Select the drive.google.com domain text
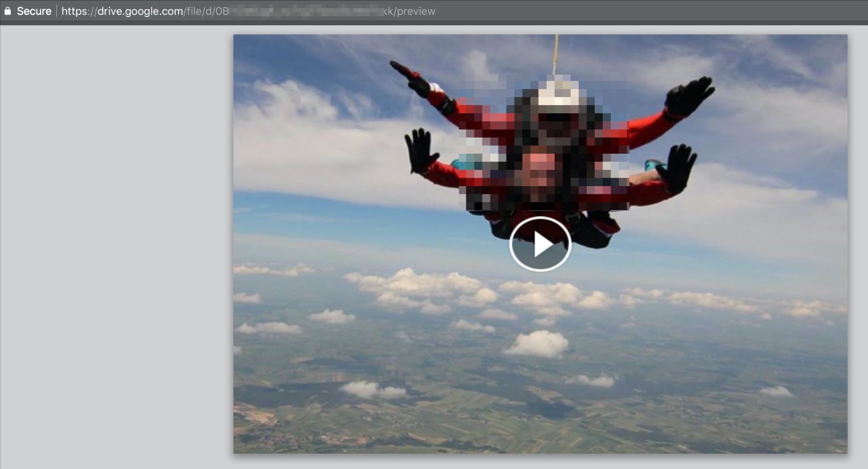This screenshot has height=469, width=868. pyautogui.click(x=140, y=11)
